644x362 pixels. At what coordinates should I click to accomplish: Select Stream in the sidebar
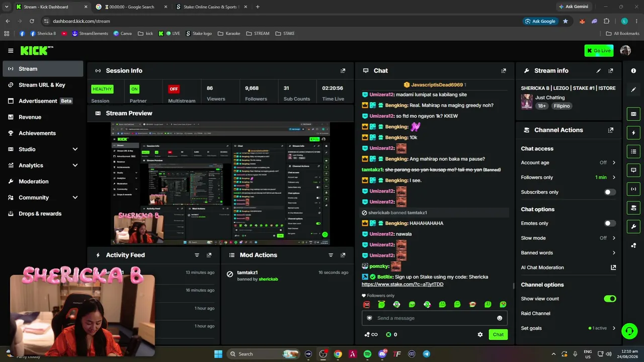pyautogui.click(x=43, y=69)
